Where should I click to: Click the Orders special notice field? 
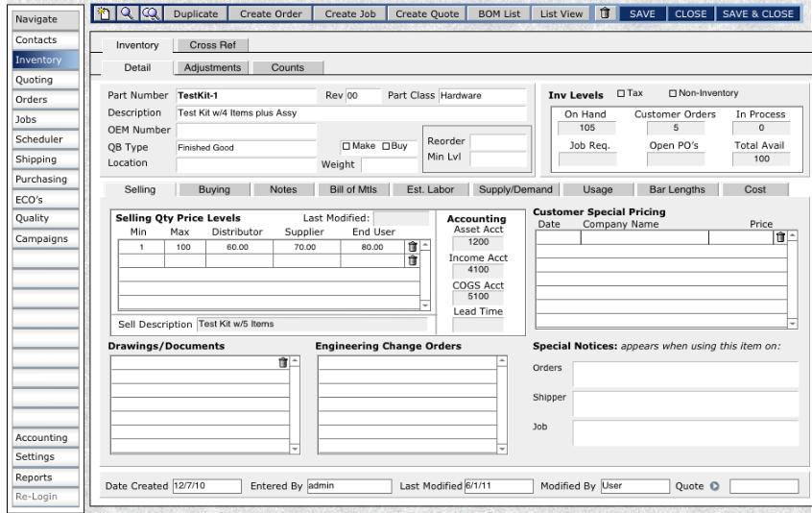(685, 374)
